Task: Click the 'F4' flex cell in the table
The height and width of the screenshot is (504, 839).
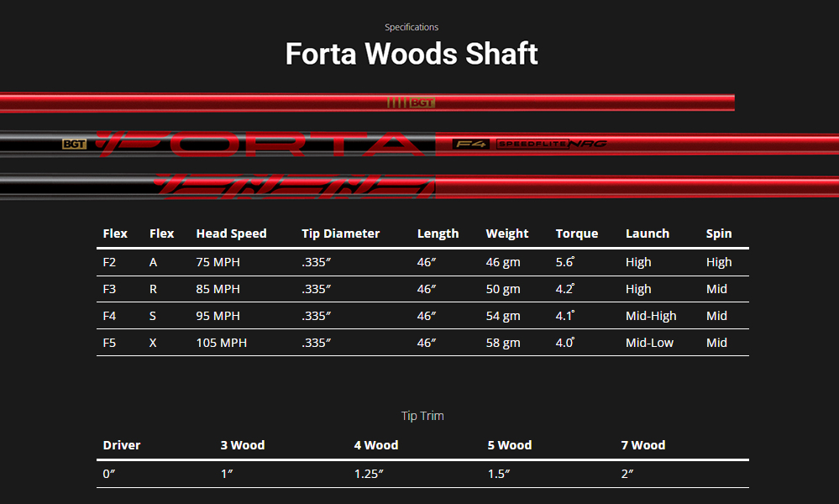Action: click(109, 316)
